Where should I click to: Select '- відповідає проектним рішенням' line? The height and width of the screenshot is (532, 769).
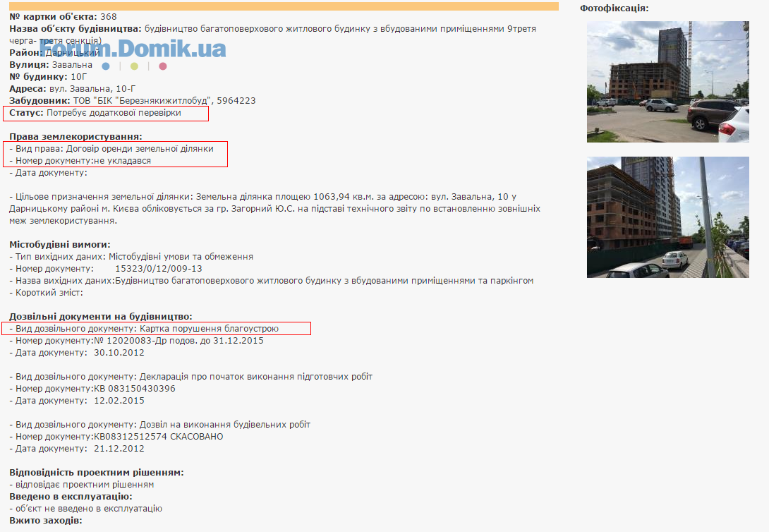pos(81,485)
